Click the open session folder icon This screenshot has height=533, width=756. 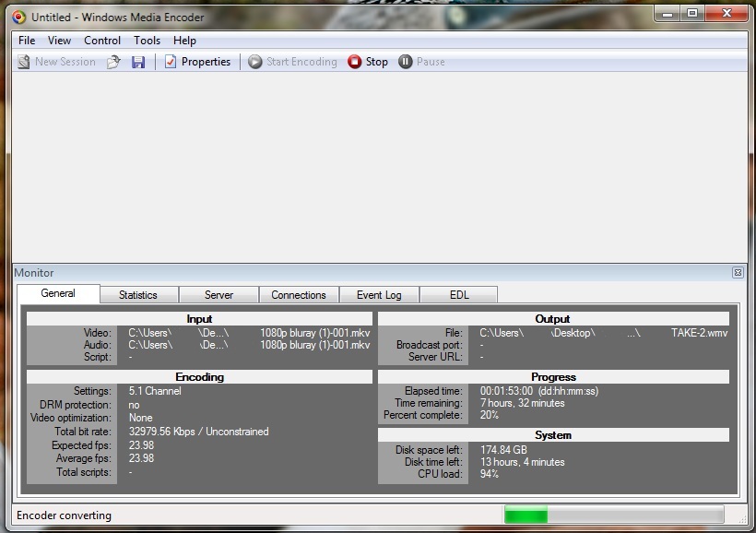pyautogui.click(x=113, y=62)
